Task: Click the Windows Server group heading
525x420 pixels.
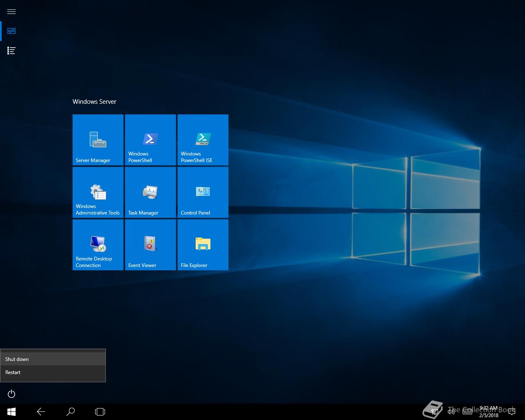Action: point(94,102)
